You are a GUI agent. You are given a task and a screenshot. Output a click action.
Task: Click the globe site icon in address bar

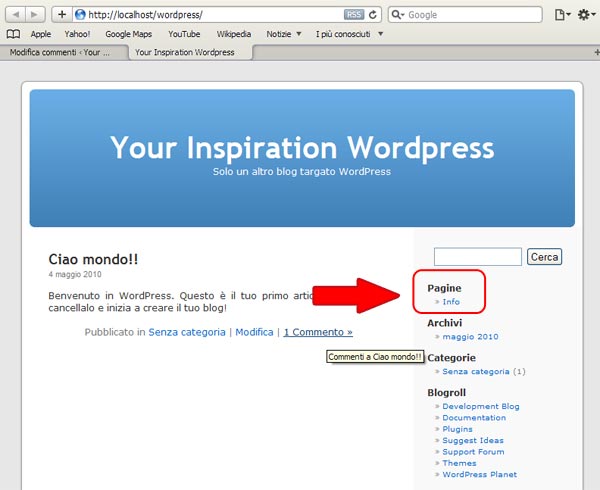(80, 15)
